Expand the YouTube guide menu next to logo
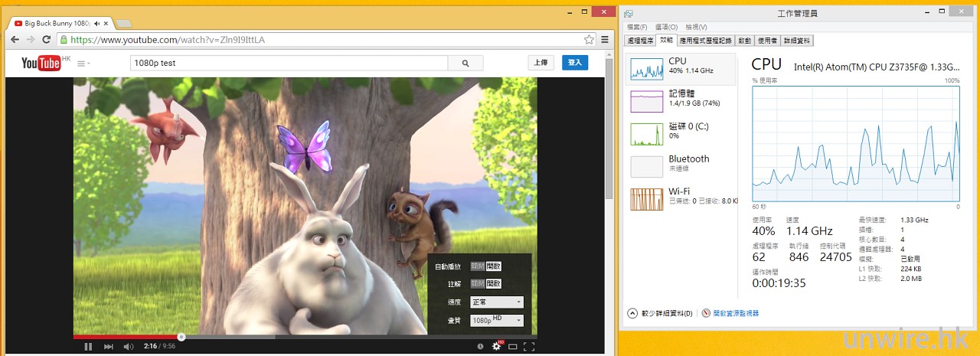Screen dimensions: 980x356 coord(83,63)
